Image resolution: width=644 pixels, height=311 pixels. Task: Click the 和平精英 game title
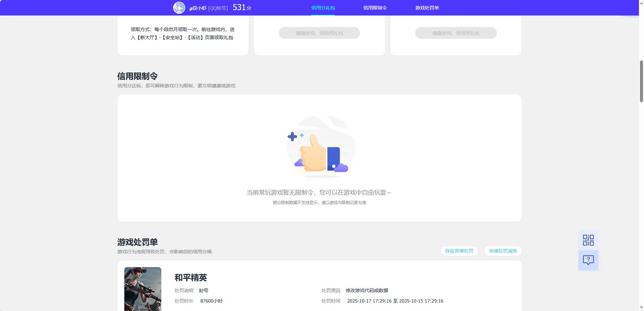(x=191, y=278)
